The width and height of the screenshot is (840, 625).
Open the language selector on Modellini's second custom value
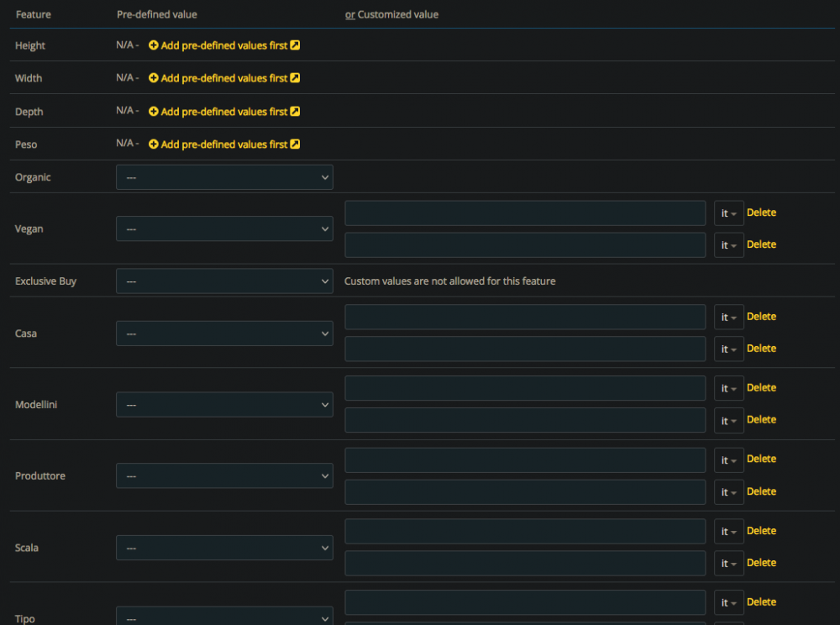728,421
